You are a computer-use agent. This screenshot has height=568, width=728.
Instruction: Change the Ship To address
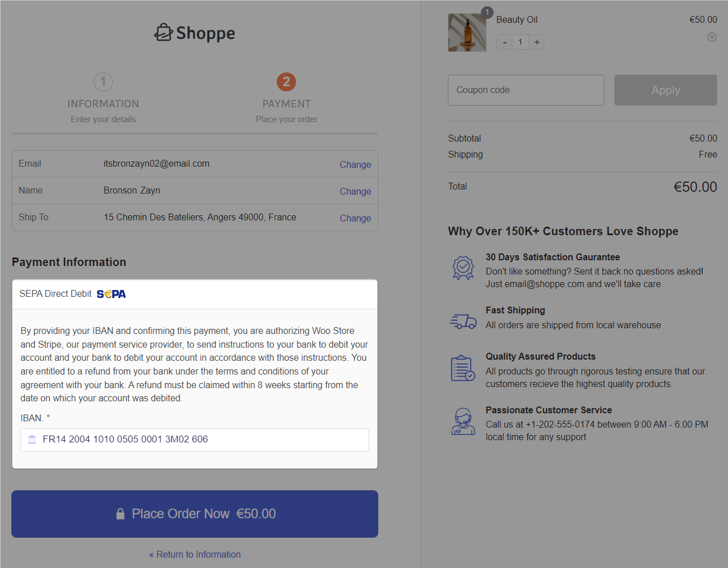pyautogui.click(x=355, y=218)
